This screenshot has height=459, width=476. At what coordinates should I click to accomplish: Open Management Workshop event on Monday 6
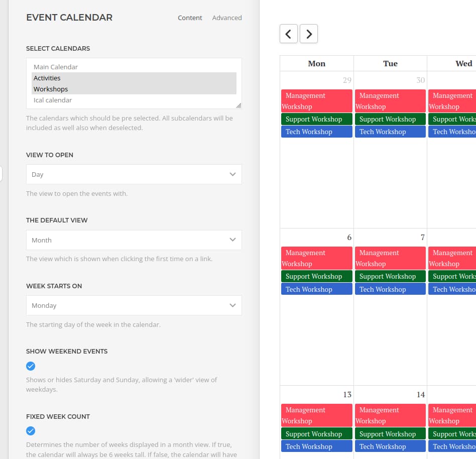click(317, 258)
